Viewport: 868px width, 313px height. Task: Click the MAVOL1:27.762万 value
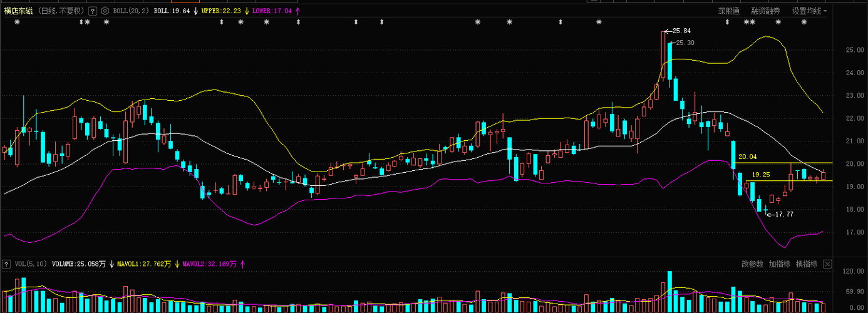tap(144, 264)
